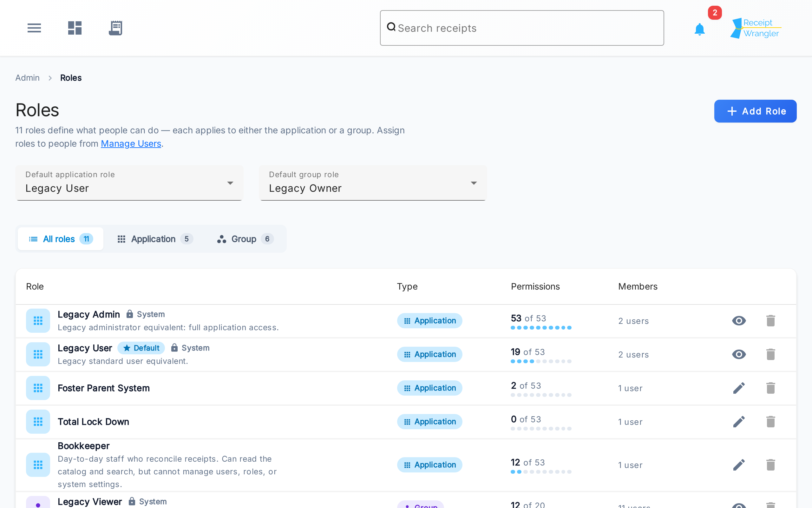Edit the Bookkeeper role
Viewport: 812px width, 508px height.
[739, 465]
